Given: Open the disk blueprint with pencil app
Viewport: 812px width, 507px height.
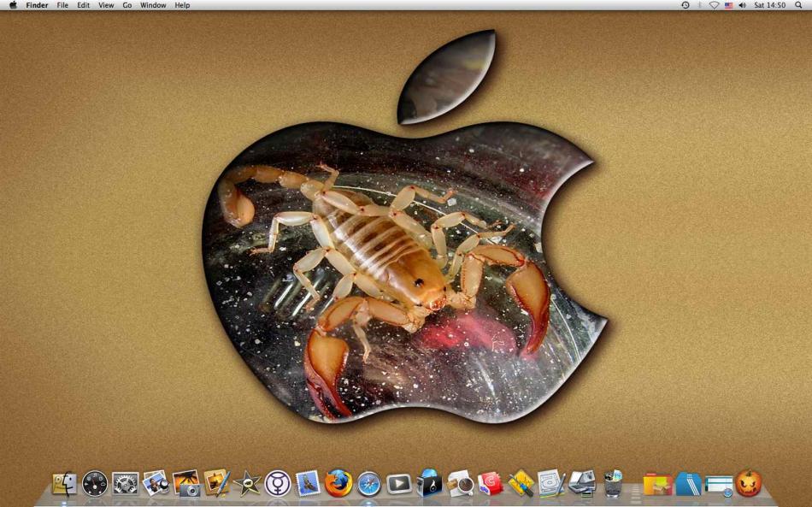Looking at the screenshot, I should coord(551,483).
